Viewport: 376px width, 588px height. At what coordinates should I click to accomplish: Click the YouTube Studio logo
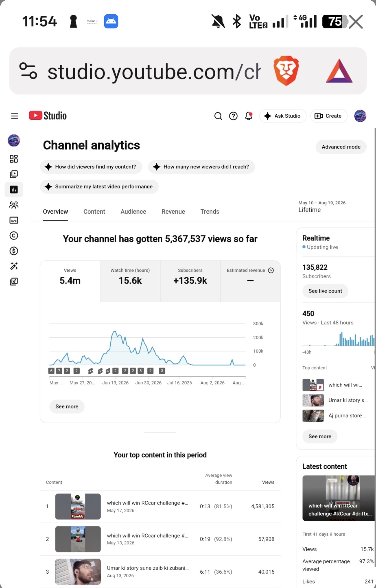tap(48, 116)
